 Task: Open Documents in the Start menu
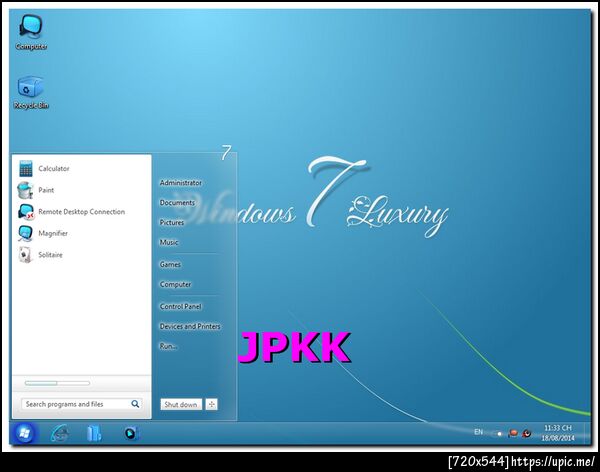point(177,203)
